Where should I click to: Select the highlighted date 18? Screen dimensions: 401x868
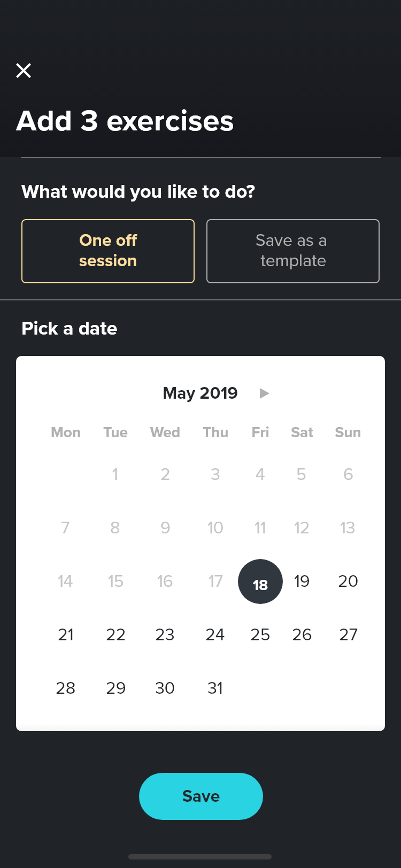coord(260,582)
